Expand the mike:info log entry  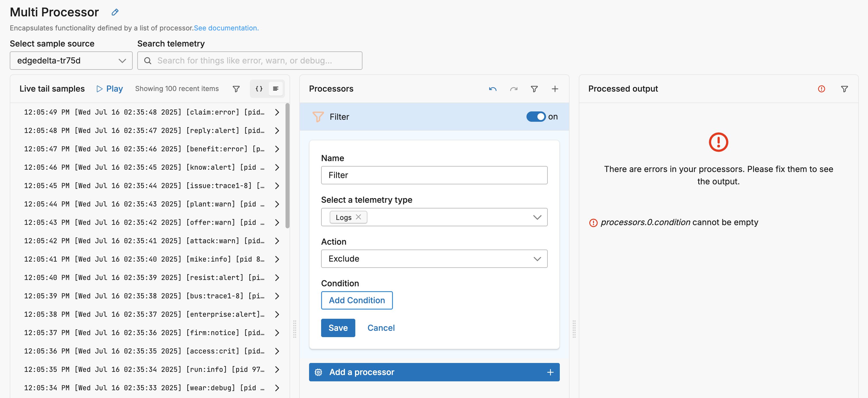pos(277,259)
